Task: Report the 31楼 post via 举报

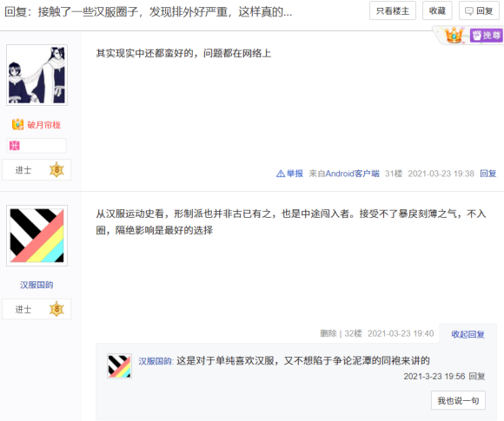Action: [x=289, y=174]
